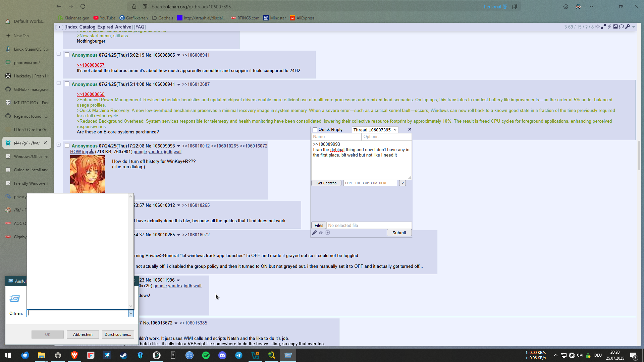The image size is (644, 362).
Task: Open the browser three-dot menu
Action: coord(591,6)
